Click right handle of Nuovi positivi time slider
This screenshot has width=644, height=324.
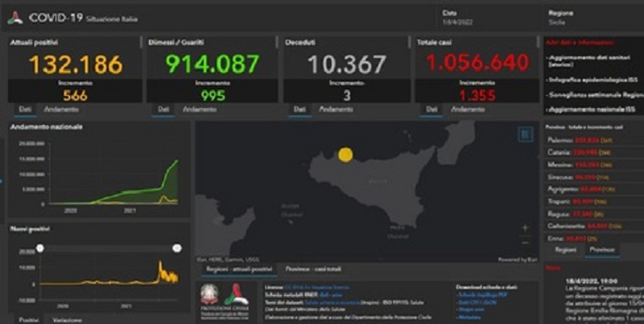click(x=177, y=248)
